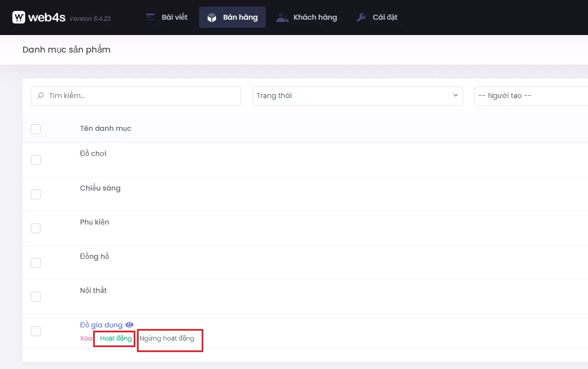The width and height of the screenshot is (588, 369).
Task: Click the search magnifier icon
Action: click(41, 96)
